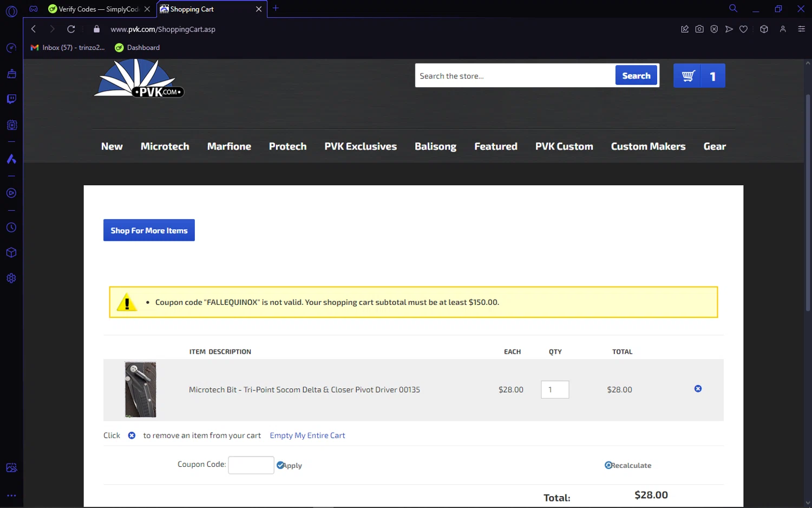Image resolution: width=812 pixels, height=508 pixels.
Task: Open the Microtech Bit Tri-Point Socom Delta link
Action: pos(304,389)
